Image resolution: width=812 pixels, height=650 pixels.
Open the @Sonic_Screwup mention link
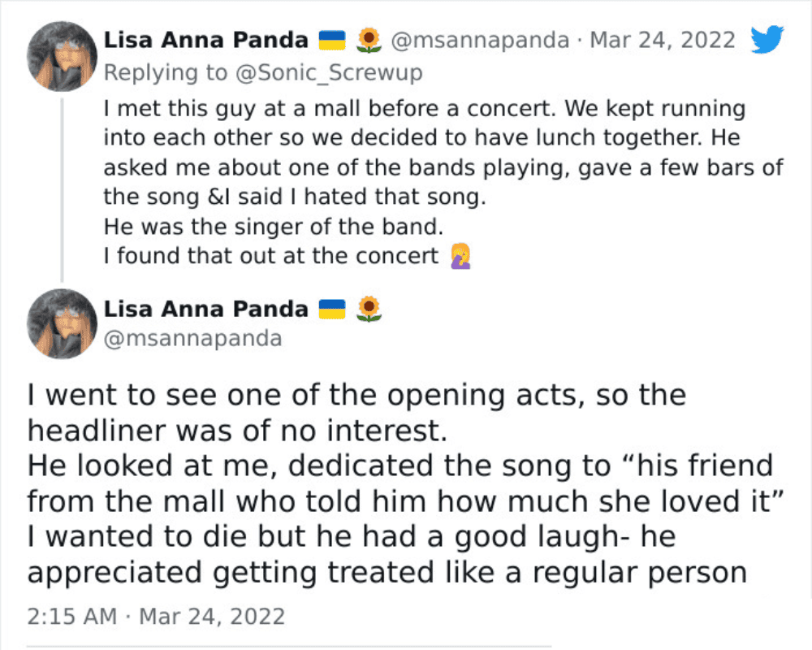(329, 72)
